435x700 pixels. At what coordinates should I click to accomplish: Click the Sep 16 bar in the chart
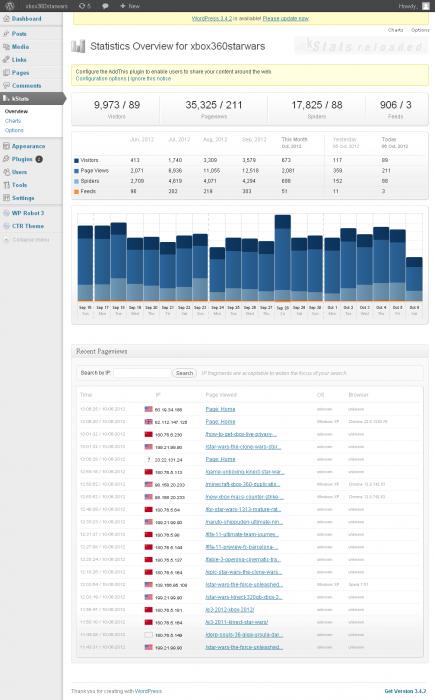tap(85, 263)
